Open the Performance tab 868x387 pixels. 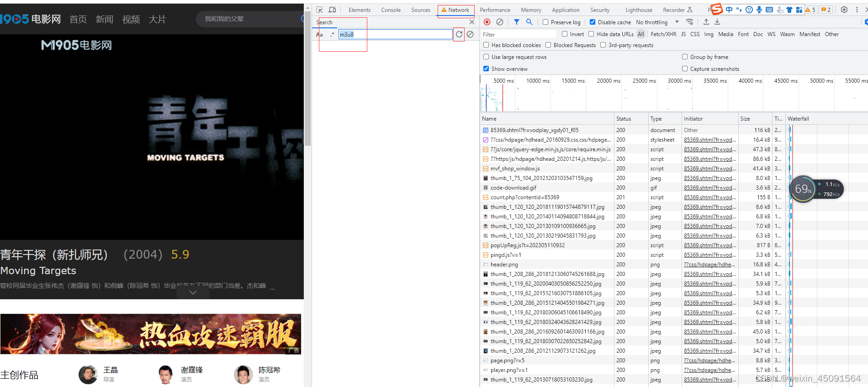click(x=495, y=10)
